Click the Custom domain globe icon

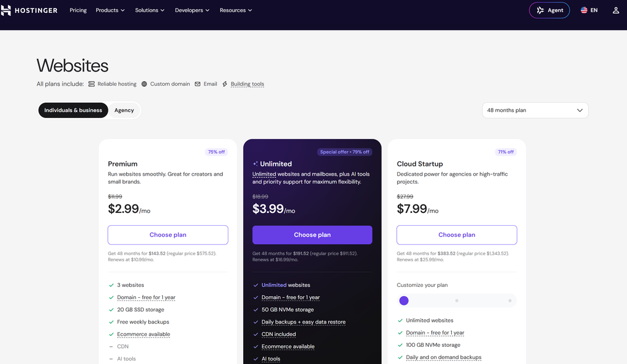coord(145,84)
